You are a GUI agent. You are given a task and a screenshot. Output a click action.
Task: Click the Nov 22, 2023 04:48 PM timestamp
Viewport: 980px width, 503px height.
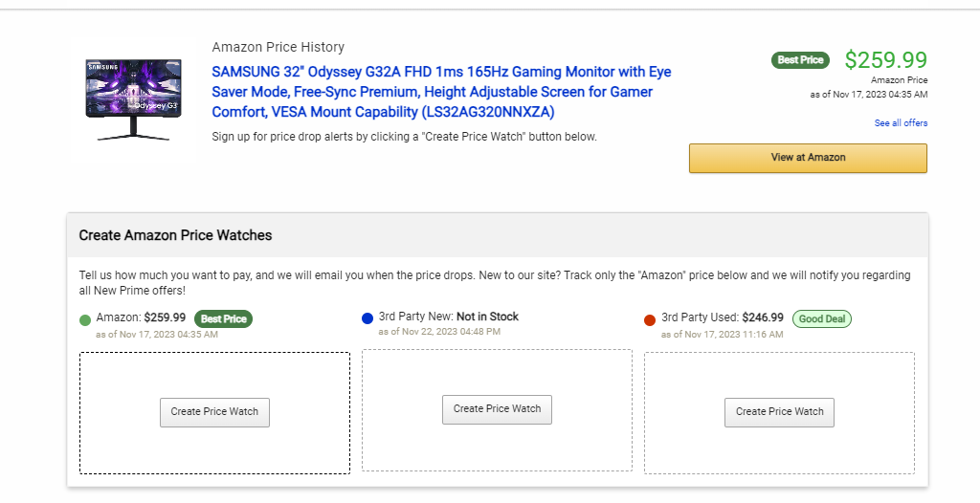click(439, 332)
